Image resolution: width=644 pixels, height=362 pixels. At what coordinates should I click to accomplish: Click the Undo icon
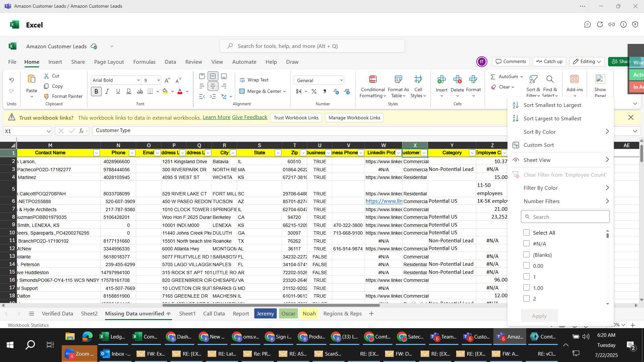click(x=11, y=80)
